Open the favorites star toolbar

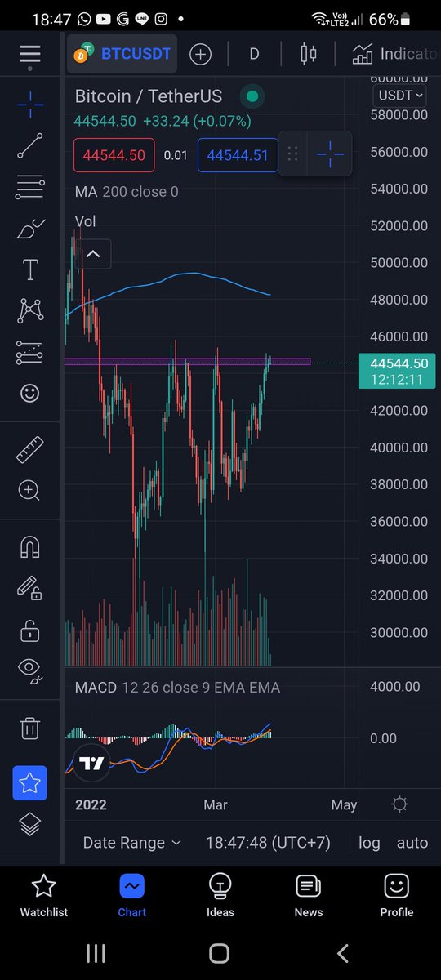[30, 783]
